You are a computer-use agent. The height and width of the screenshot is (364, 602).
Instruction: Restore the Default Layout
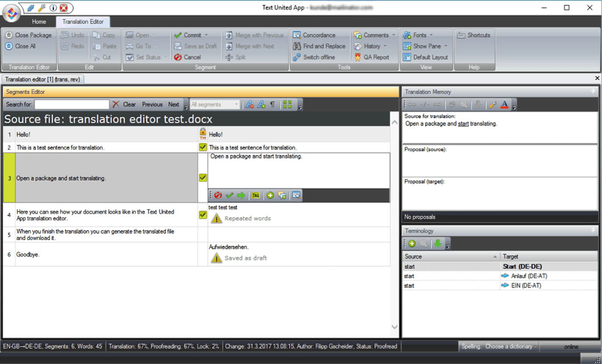425,57
